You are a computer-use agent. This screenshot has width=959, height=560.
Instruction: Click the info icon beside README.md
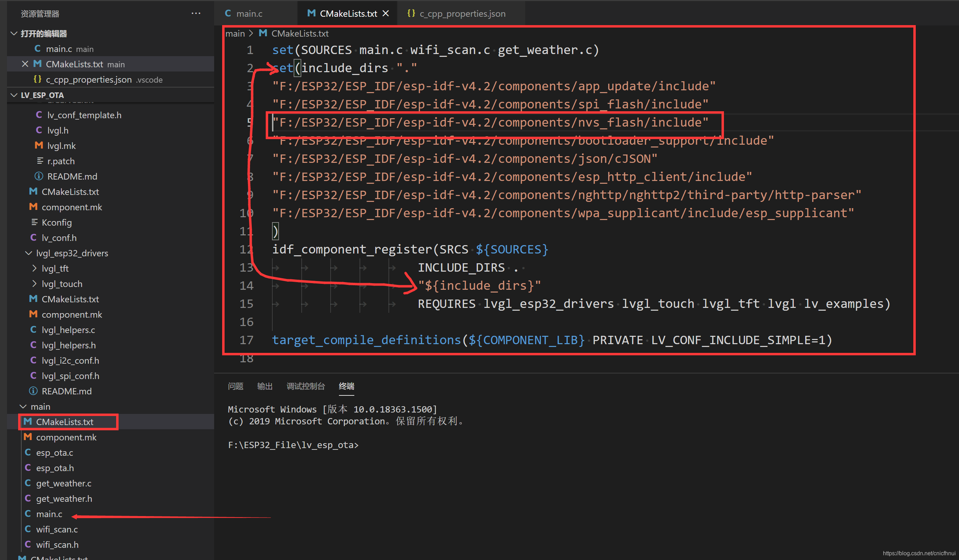tap(38, 176)
